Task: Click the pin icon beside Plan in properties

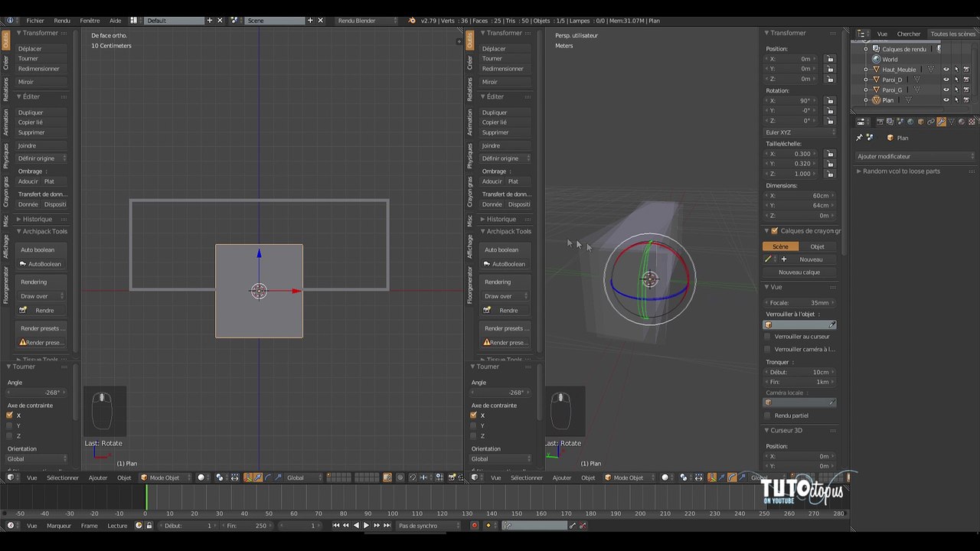Action: coord(859,138)
